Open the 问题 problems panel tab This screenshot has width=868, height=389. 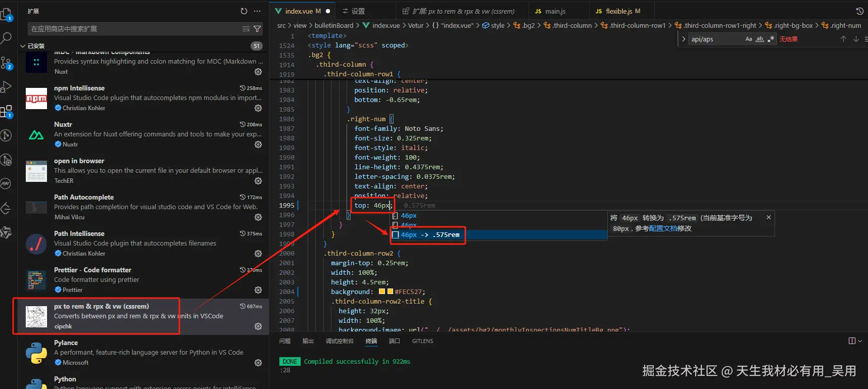coord(285,341)
